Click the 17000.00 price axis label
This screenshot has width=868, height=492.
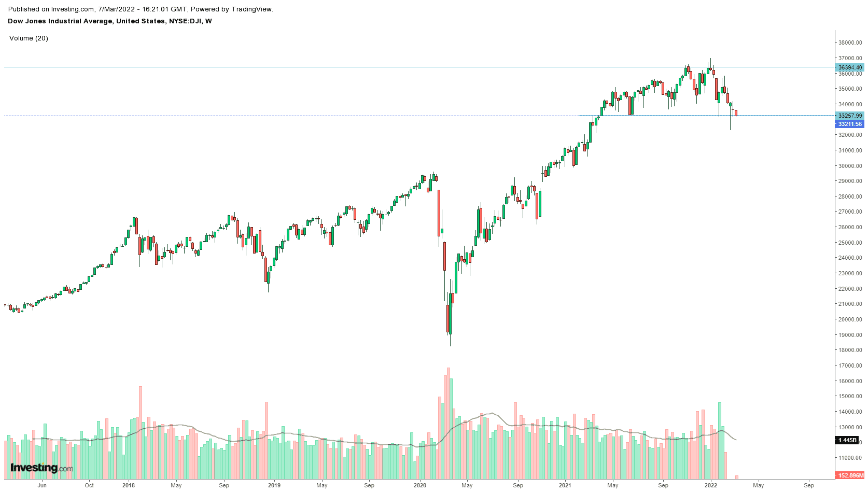(850, 366)
